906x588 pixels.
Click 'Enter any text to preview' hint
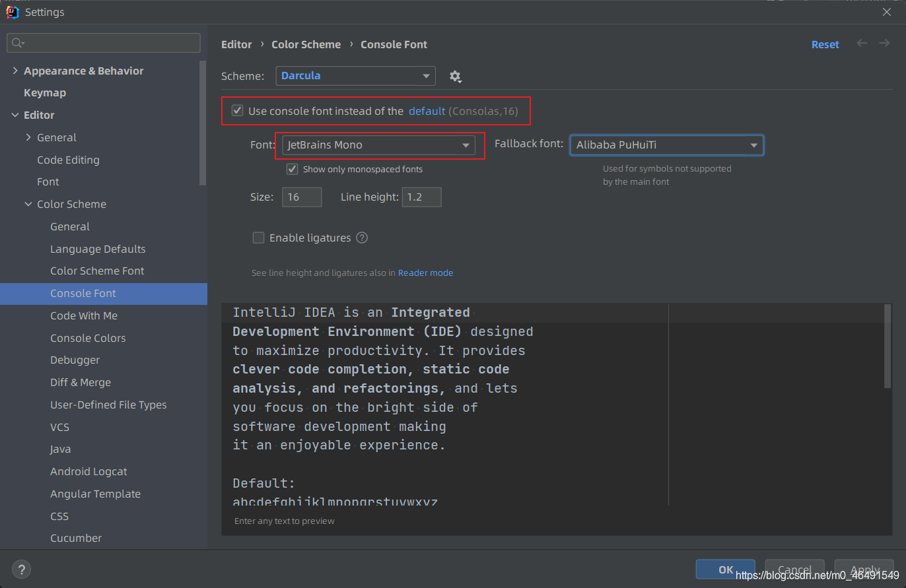click(285, 521)
